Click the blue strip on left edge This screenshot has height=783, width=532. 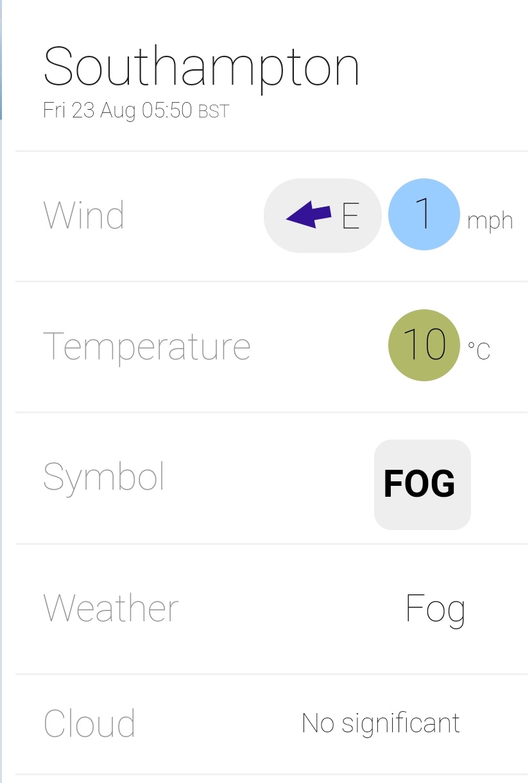1,60
